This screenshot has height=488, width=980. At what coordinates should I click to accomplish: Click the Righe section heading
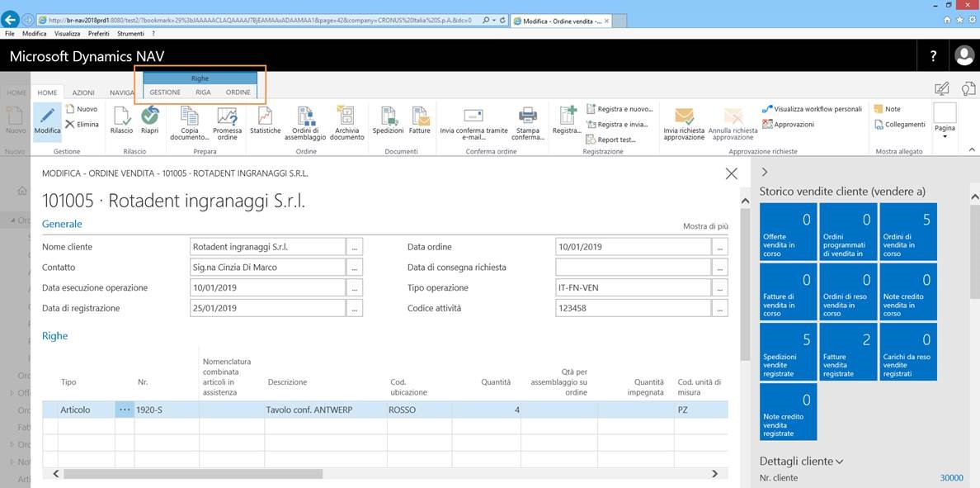(x=55, y=336)
